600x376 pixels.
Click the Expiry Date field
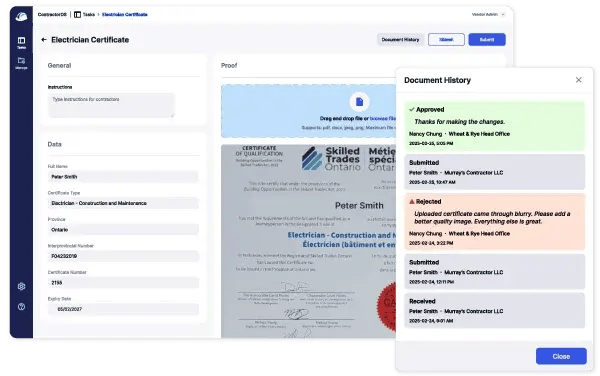123,309
